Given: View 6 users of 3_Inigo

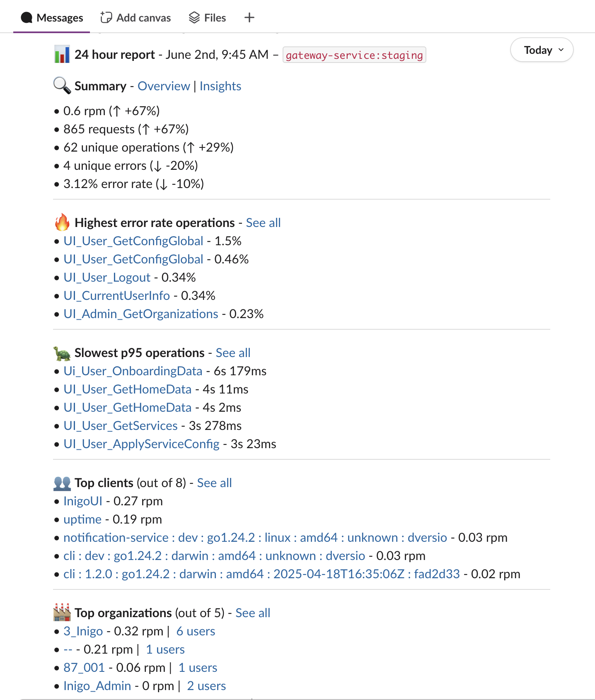Looking at the screenshot, I should click(196, 631).
